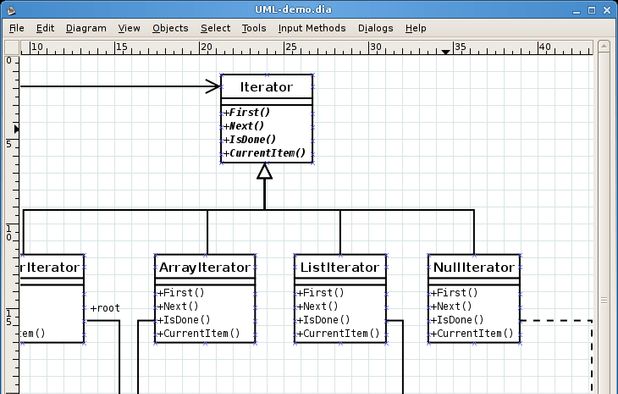The height and width of the screenshot is (394, 618).
Task: Click the vertical scrollbar thumb
Action: point(603,299)
